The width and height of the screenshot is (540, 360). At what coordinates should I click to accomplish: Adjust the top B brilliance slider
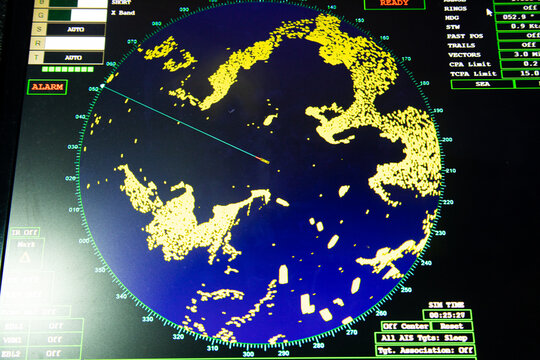[x=78, y=3]
